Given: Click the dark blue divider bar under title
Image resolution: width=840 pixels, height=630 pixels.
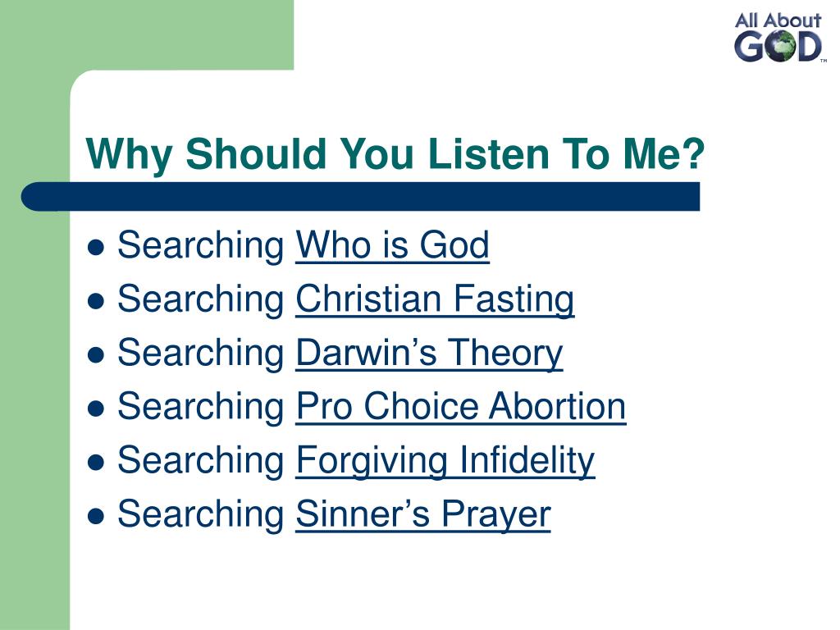Looking at the screenshot, I should coord(361,197).
